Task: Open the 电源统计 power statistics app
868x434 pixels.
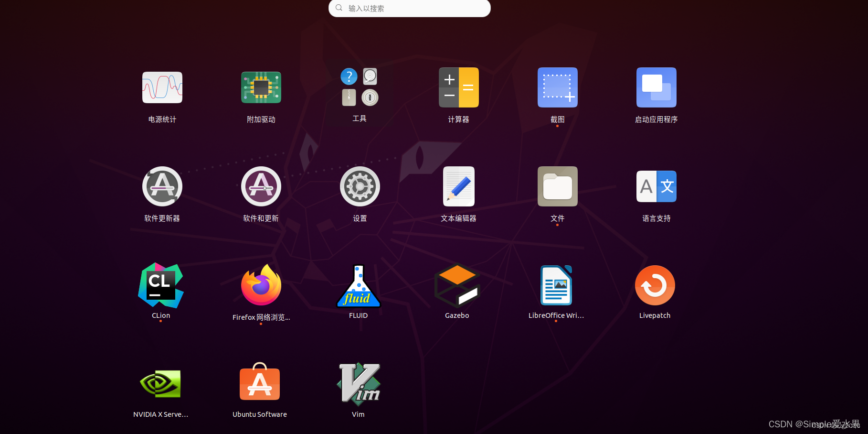Action: coord(162,87)
